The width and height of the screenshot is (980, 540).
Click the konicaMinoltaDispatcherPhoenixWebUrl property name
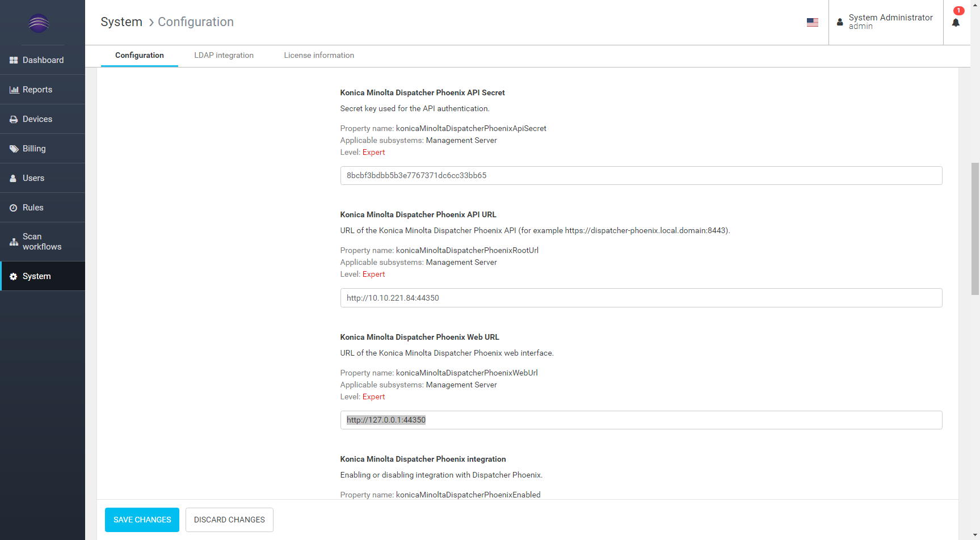tap(467, 373)
